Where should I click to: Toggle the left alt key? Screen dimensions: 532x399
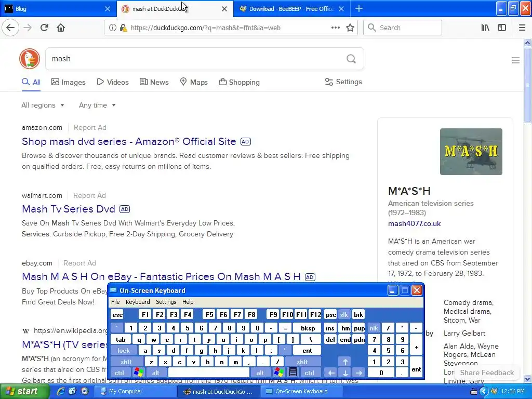(155, 373)
